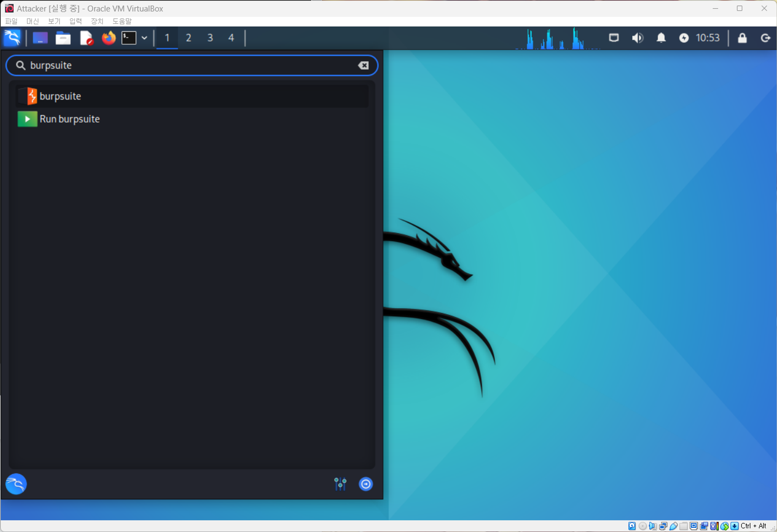Click the Show Desktop panel icon
Screen dimensions: 777x532
click(x=40, y=38)
